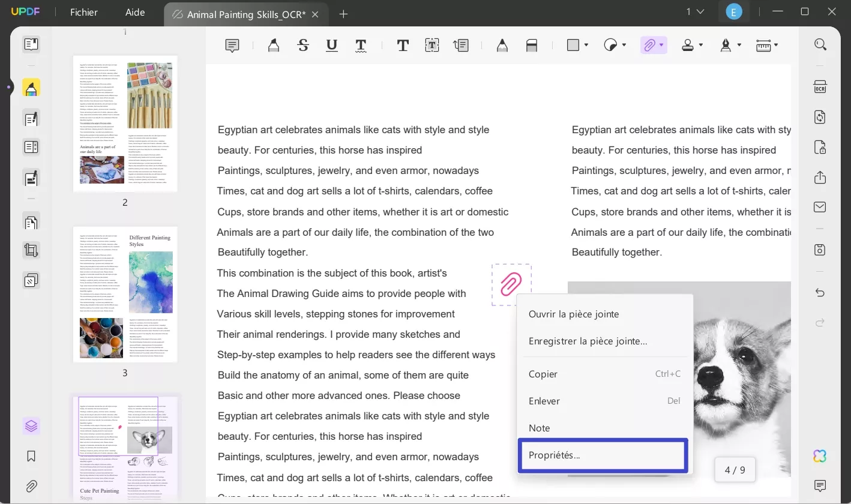Select the Strikethrough text tool
This screenshot has width=851, height=504.
tap(303, 45)
